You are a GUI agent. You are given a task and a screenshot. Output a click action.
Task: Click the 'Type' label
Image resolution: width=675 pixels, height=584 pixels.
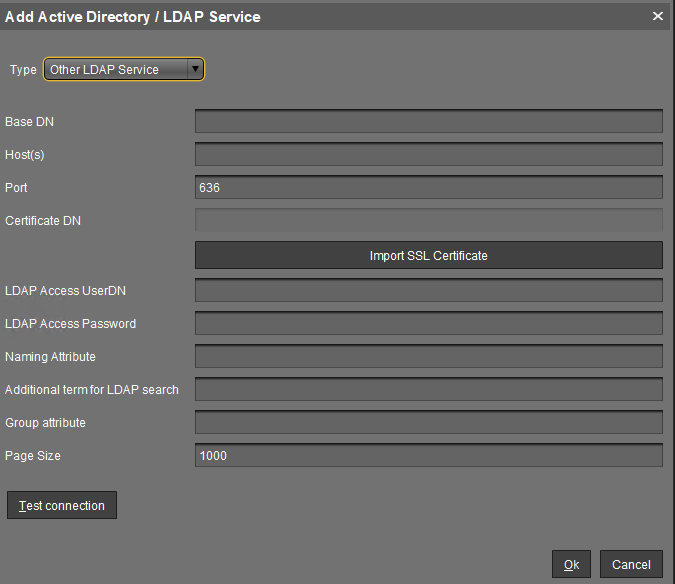pos(23,70)
